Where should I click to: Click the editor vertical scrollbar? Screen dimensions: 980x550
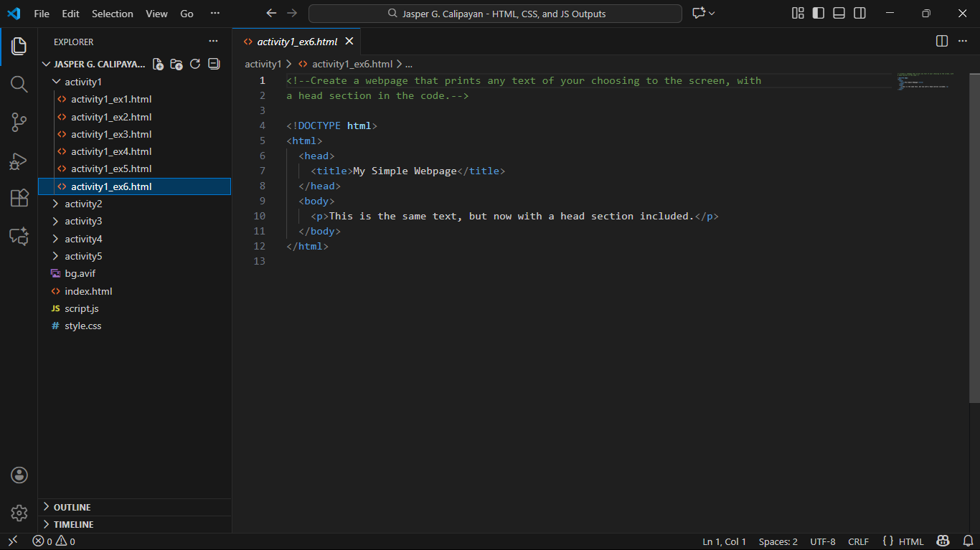tap(974, 237)
